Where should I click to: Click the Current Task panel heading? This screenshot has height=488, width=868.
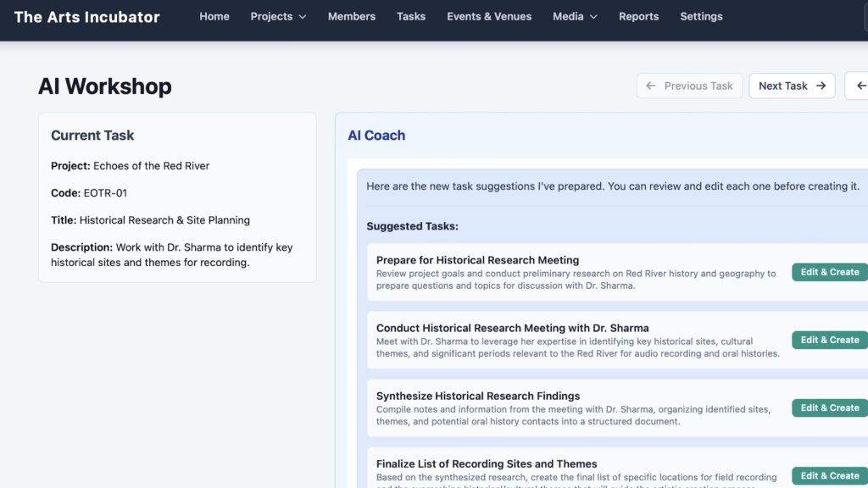[92, 136]
